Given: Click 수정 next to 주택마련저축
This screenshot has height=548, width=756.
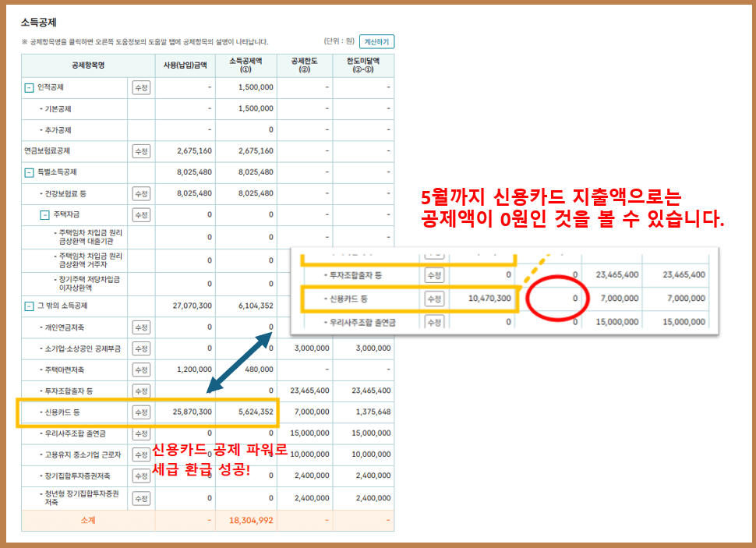Looking at the screenshot, I should (x=140, y=369).
